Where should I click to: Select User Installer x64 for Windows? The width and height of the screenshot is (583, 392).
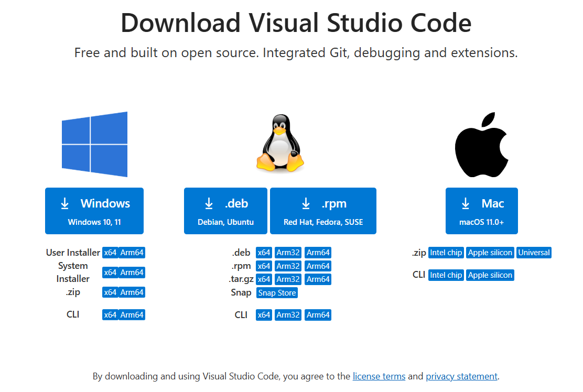pos(110,253)
